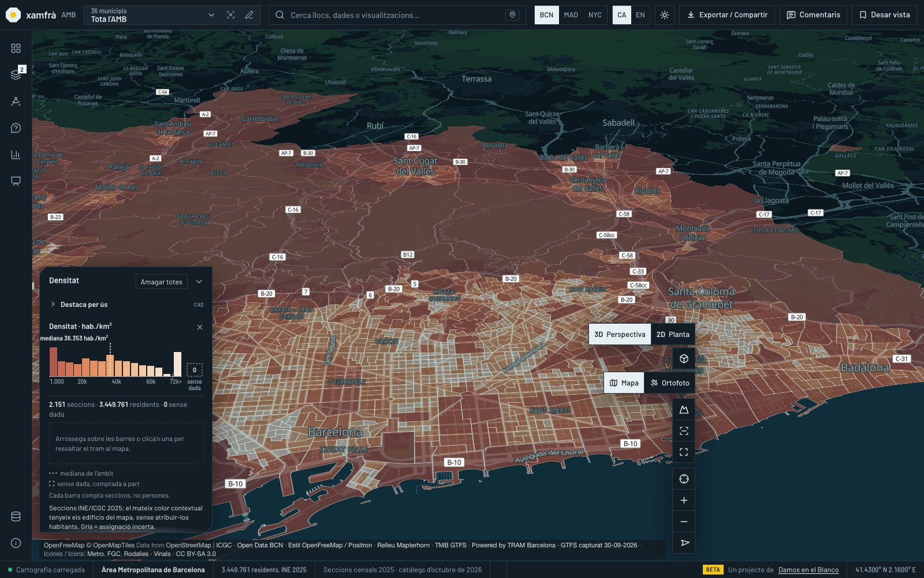Click the north compass arrow icon

click(x=684, y=543)
